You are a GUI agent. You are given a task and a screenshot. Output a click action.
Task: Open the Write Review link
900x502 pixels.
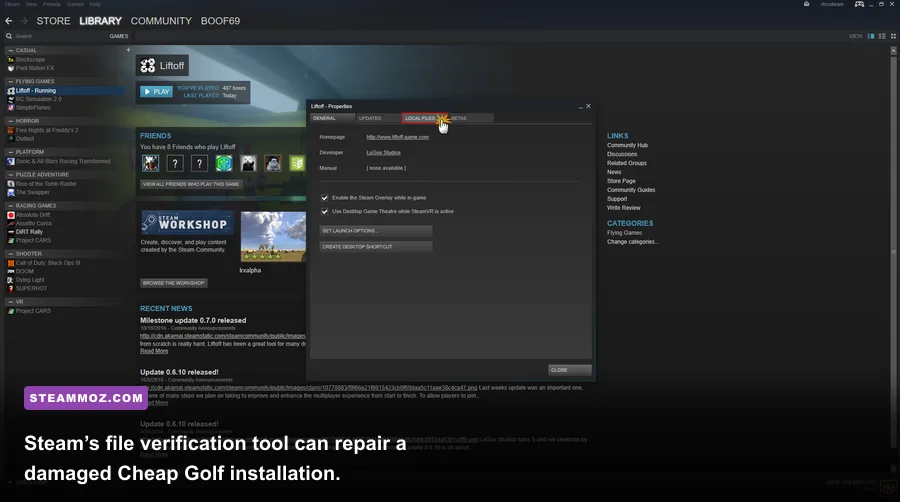click(x=623, y=208)
